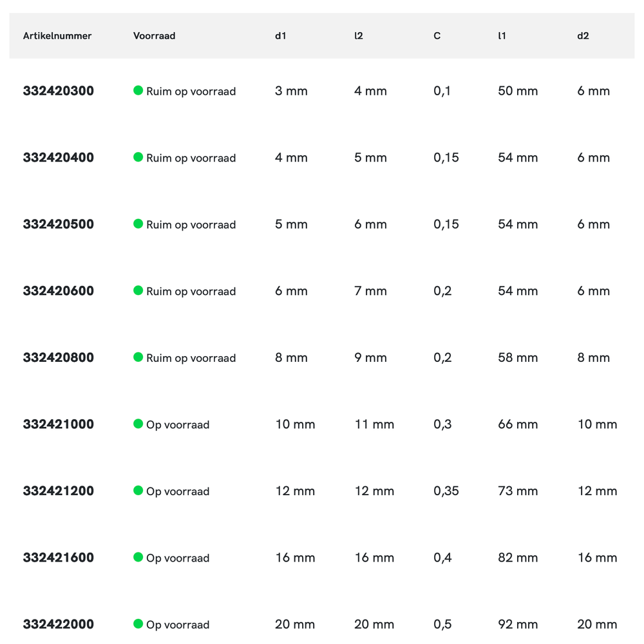Viewport: 644px width, 644px height.
Task: Click "Op voorraad" text for article 332421600
Action: point(178,558)
